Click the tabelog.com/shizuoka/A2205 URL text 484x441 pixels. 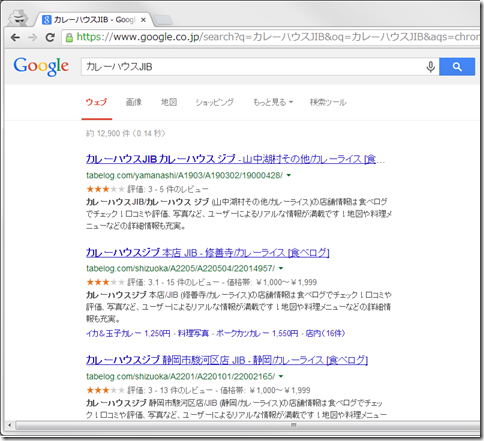click(x=181, y=268)
